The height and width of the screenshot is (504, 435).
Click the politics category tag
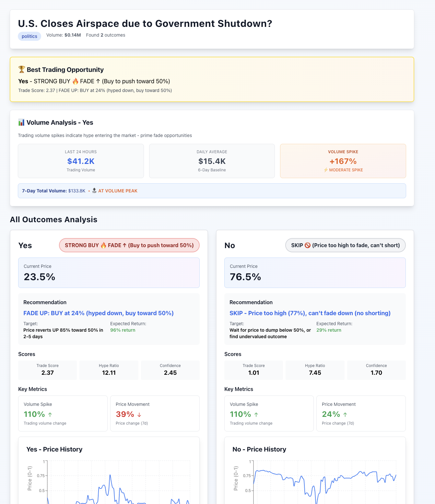pyautogui.click(x=29, y=36)
